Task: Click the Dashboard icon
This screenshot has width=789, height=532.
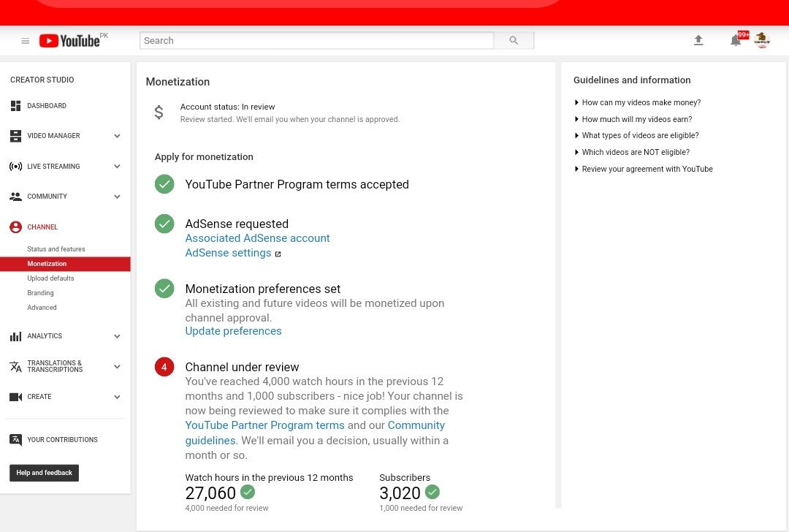Action: click(15, 106)
